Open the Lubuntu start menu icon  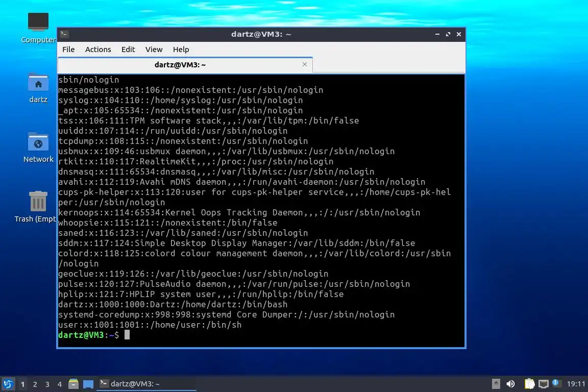[x=8, y=384]
